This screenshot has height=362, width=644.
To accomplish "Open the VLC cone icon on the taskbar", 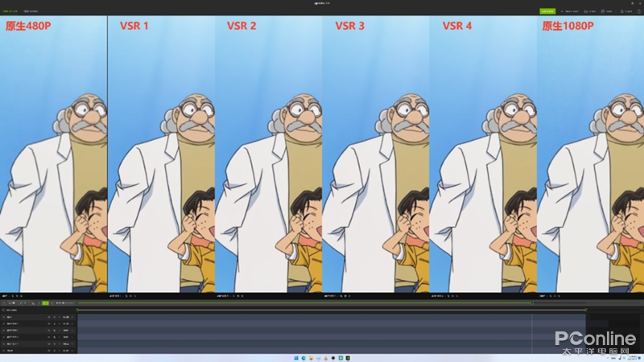I will pos(326,358).
